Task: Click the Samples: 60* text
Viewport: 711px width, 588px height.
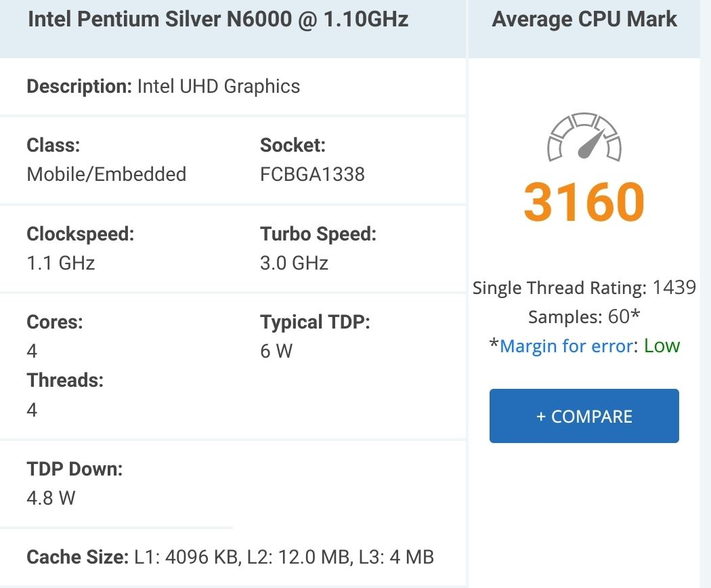Action: point(584,317)
